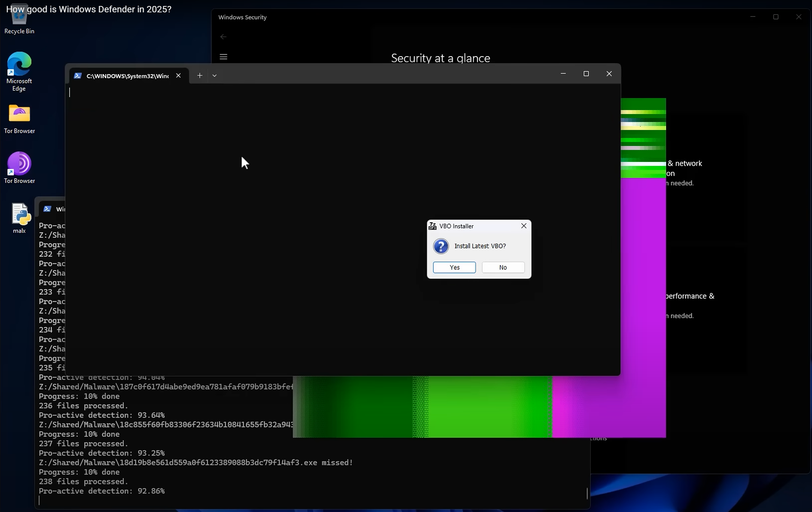This screenshot has height=512, width=812.
Task: Click the 'performance &' text in Windows Security
Action: (x=690, y=296)
